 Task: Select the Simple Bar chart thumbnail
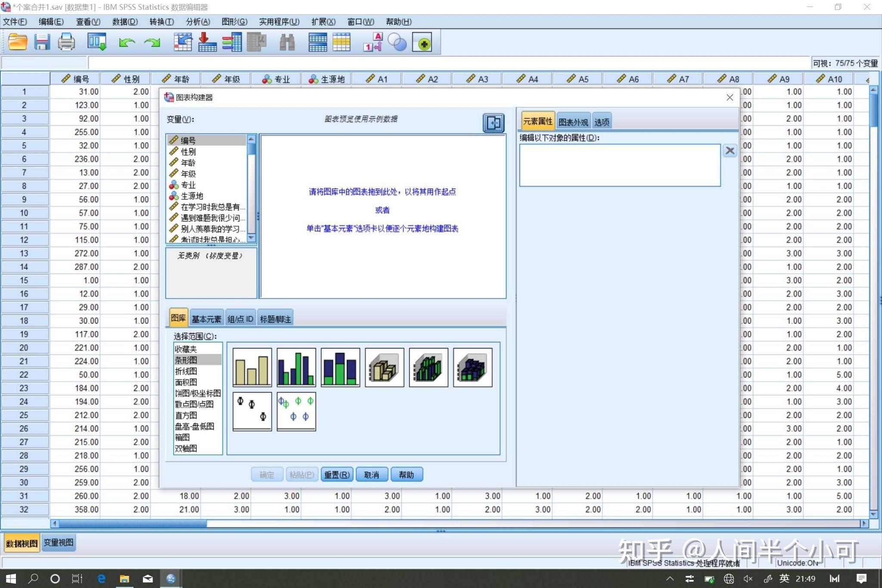coord(252,367)
